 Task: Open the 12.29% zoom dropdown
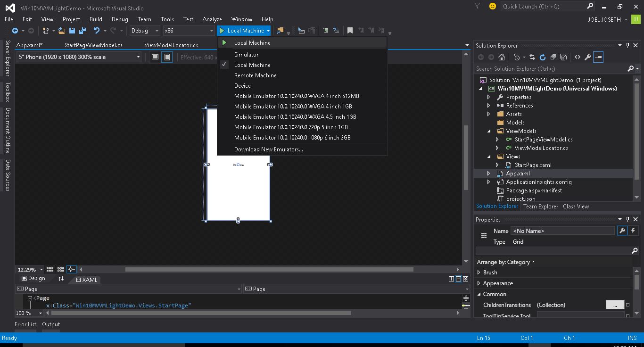click(x=41, y=270)
